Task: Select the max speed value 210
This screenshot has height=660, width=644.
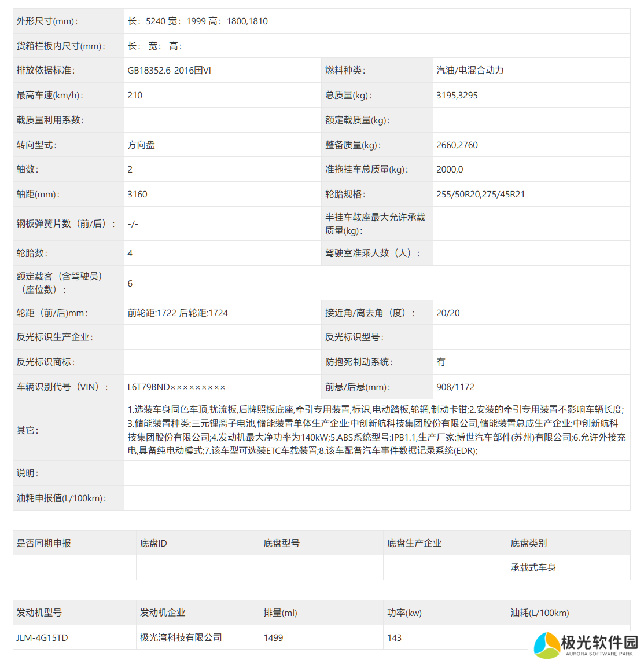Action: (135, 95)
